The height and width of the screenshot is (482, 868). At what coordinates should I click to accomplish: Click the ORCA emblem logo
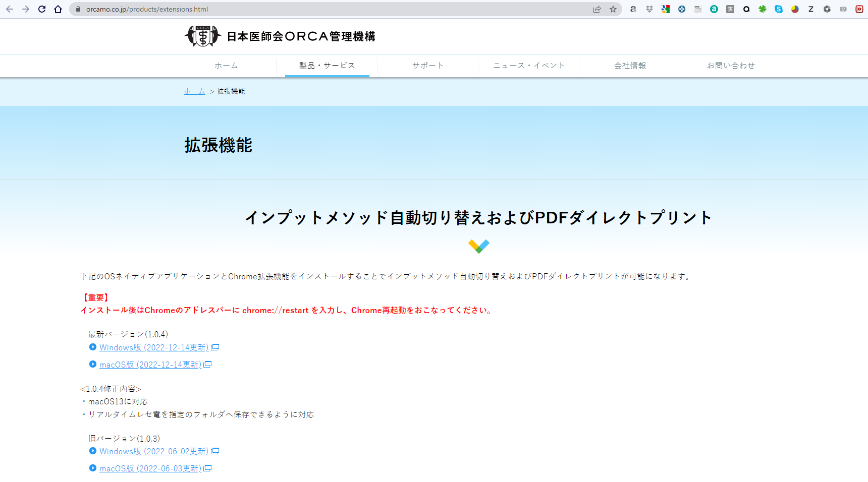click(x=203, y=36)
